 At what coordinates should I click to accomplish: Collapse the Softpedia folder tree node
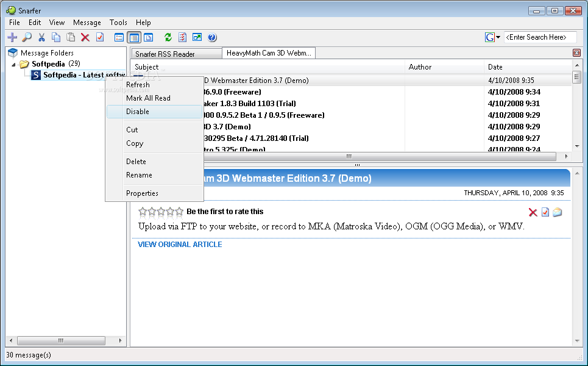pyautogui.click(x=13, y=65)
